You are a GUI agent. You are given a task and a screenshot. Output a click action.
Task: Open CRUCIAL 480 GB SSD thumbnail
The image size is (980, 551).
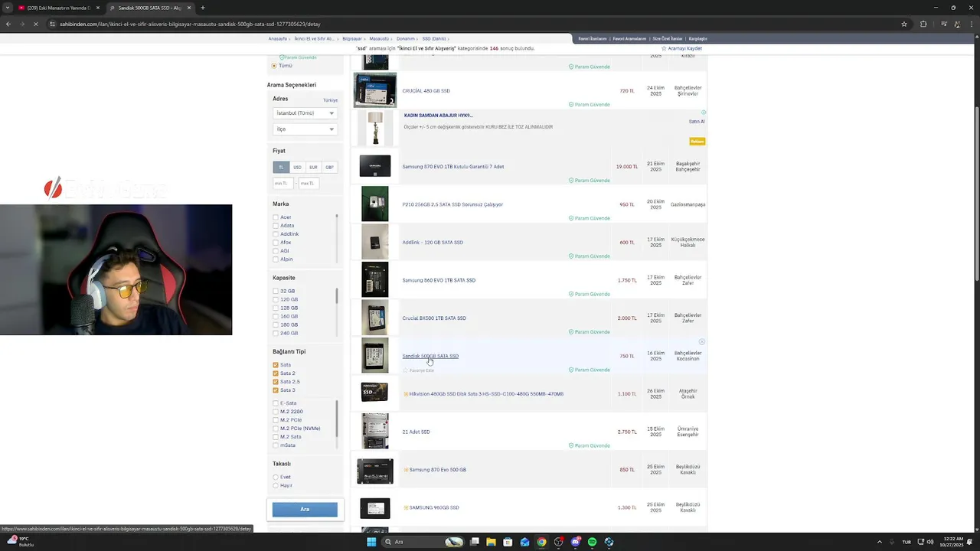pyautogui.click(x=375, y=90)
